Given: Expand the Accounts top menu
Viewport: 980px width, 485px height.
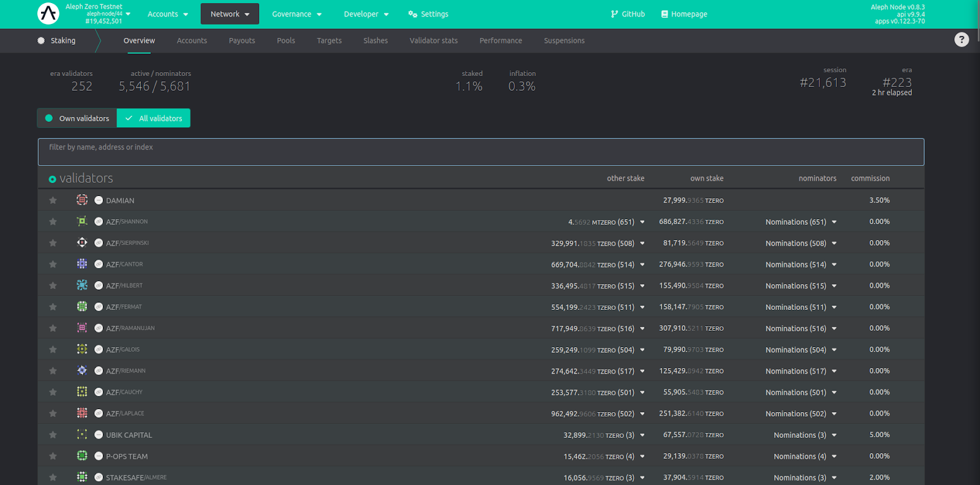Looking at the screenshot, I should tap(168, 14).
